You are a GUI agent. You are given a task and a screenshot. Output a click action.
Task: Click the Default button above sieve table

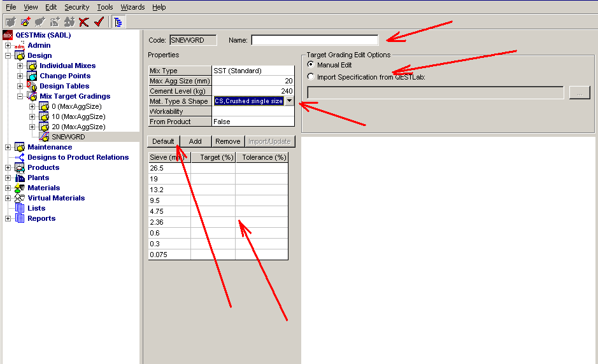point(163,141)
